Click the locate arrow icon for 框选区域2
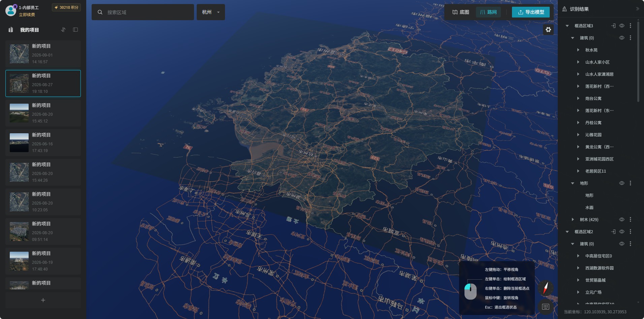The height and width of the screenshot is (319, 644). [x=613, y=232]
